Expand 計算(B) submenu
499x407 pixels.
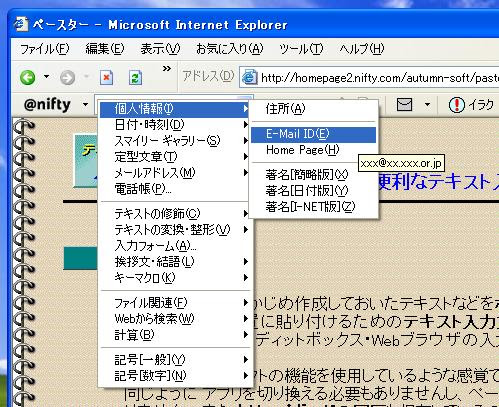(x=175, y=335)
